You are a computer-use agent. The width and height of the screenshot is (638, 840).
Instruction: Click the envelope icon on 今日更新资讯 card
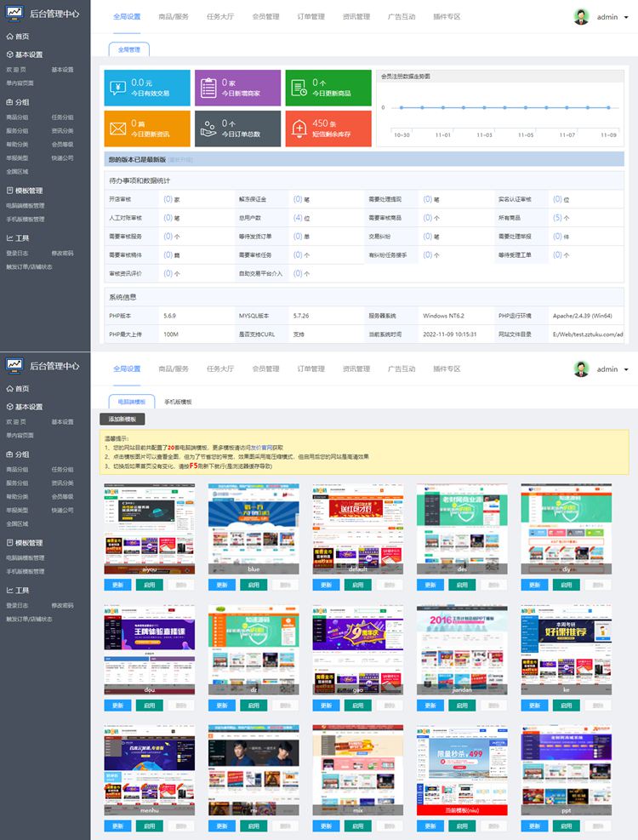point(118,129)
